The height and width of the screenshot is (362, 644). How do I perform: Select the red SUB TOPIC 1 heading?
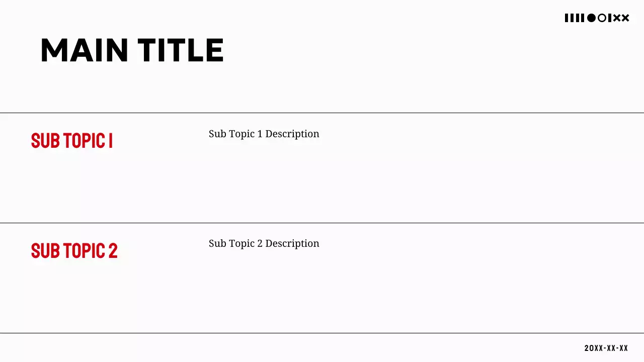click(72, 141)
